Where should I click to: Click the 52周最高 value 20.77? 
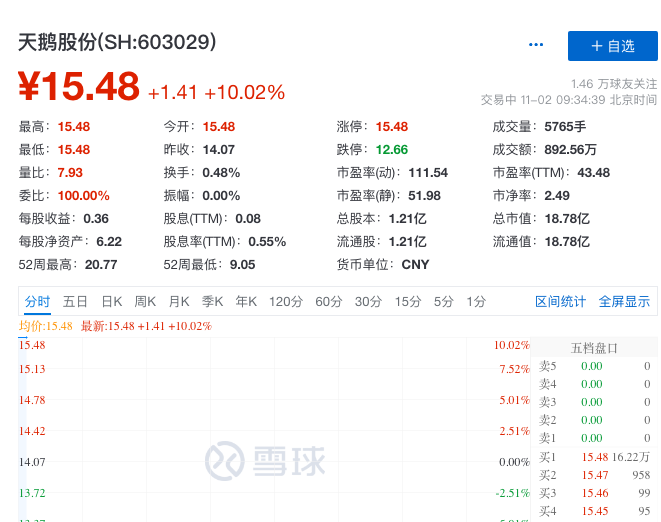101,264
